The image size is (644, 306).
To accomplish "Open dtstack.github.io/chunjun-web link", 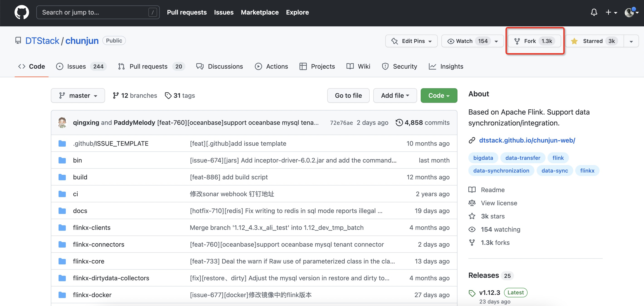I will tap(527, 140).
